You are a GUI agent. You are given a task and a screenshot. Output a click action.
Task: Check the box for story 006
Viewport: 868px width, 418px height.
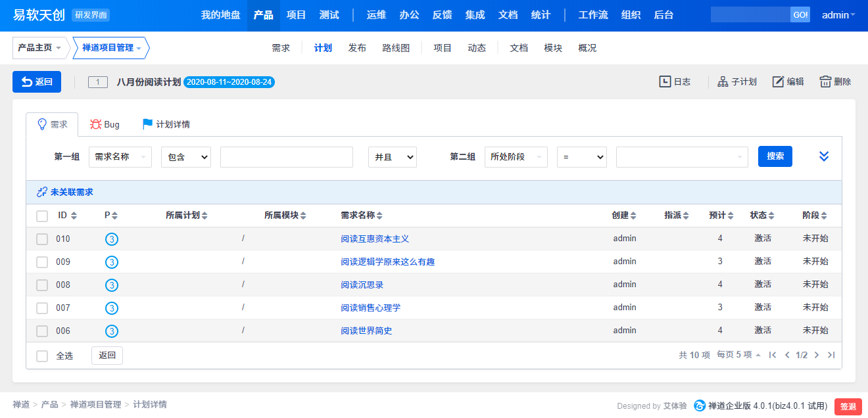pos(42,331)
